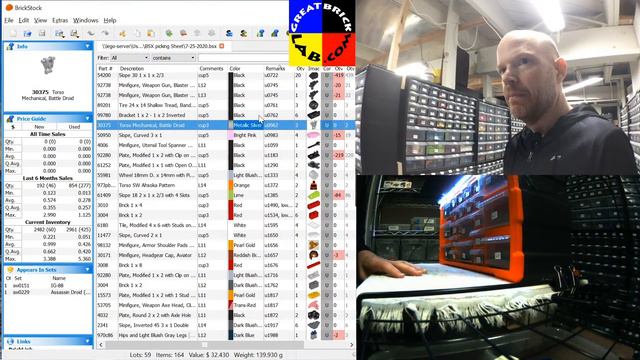Click the Save floppy disk toolbar icon
This screenshot has height=360, width=640.
pyautogui.click(x=42, y=33)
